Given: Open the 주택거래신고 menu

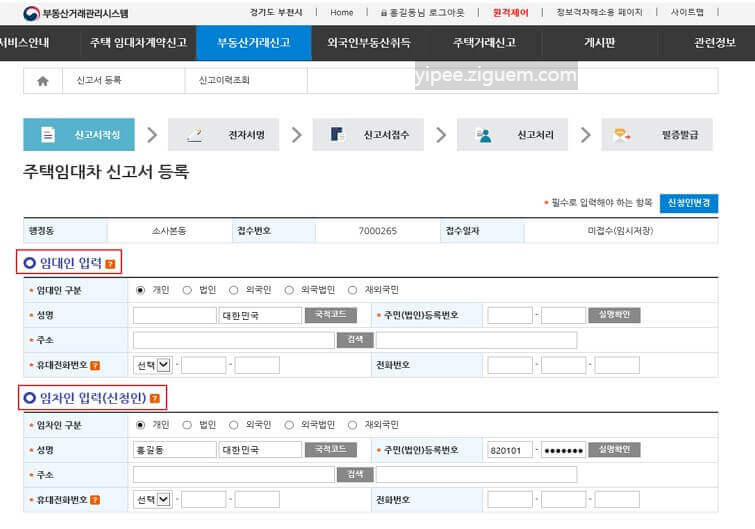Looking at the screenshot, I should tap(484, 43).
